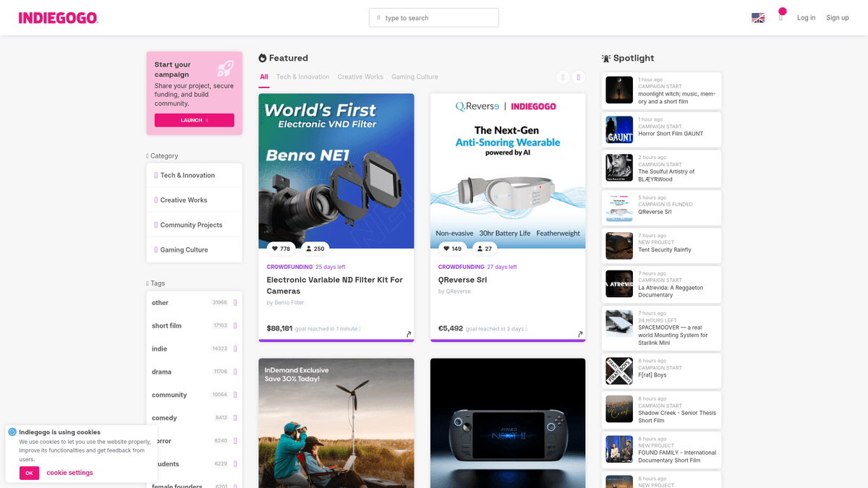
Task: Click the search input field
Action: (433, 17)
